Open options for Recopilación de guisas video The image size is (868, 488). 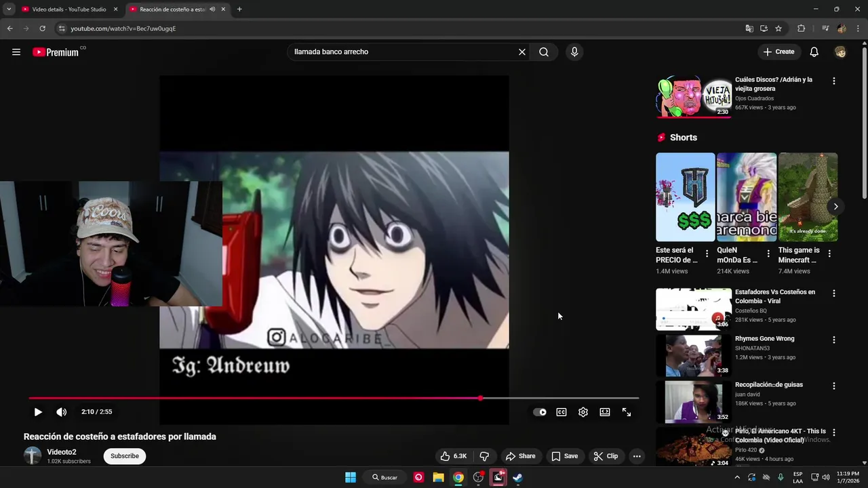834,386
